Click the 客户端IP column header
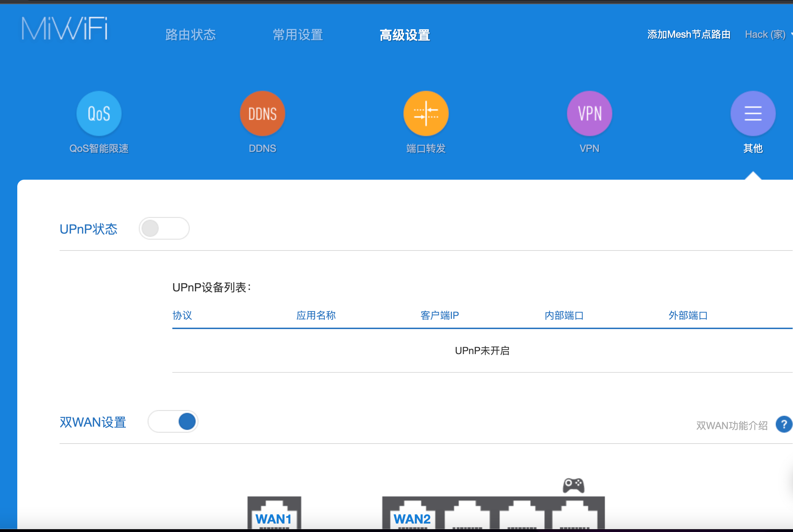Image resolution: width=793 pixels, height=532 pixels. [x=439, y=315]
